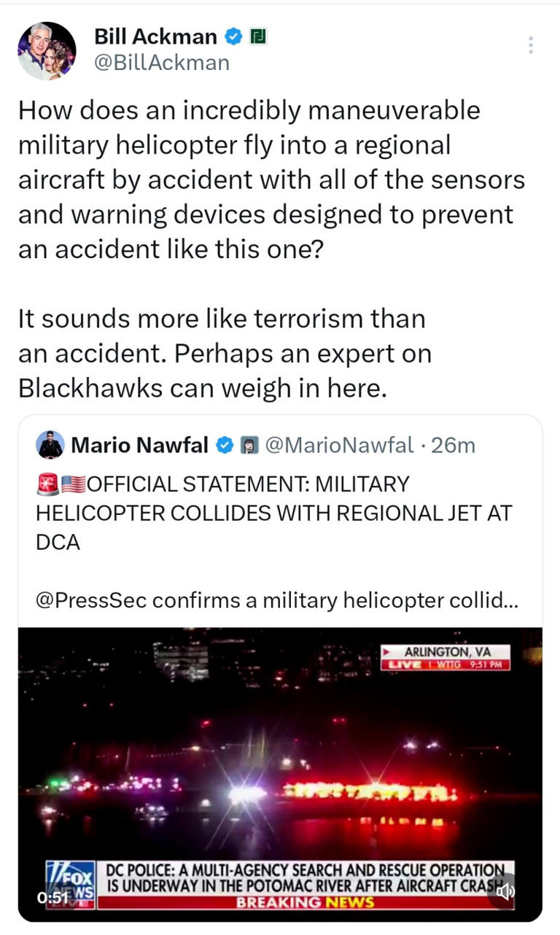Open Mario Nawfal's small avatar
The image size is (560, 935).
(50, 444)
